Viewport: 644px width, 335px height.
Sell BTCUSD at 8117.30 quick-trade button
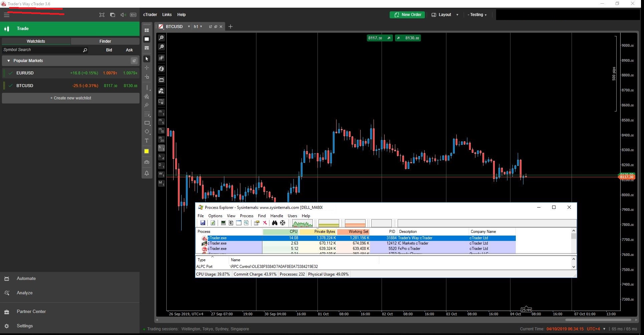tap(380, 38)
